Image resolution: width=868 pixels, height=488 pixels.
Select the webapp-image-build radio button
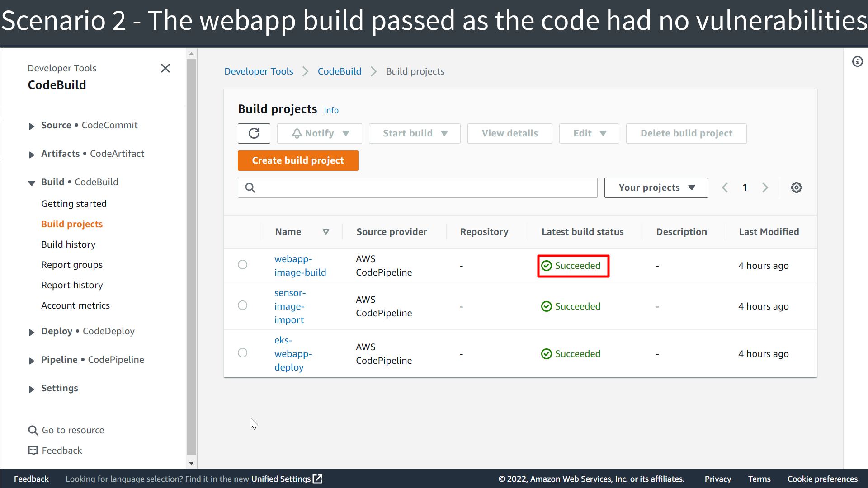coord(243,265)
